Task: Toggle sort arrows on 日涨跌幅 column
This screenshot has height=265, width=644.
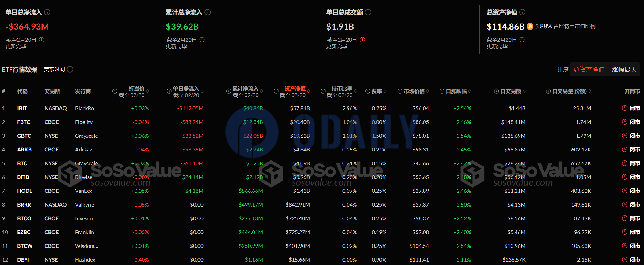Action: tap(470, 91)
